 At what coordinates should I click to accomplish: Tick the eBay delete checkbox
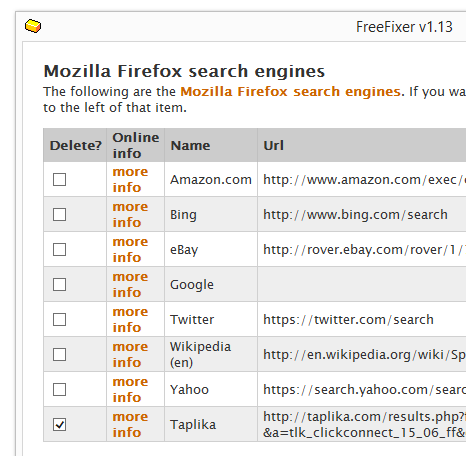pyautogui.click(x=59, y=249)
